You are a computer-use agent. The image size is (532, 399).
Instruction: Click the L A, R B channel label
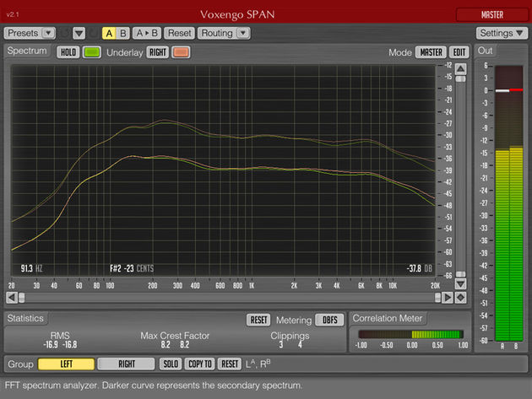point(258,364)
